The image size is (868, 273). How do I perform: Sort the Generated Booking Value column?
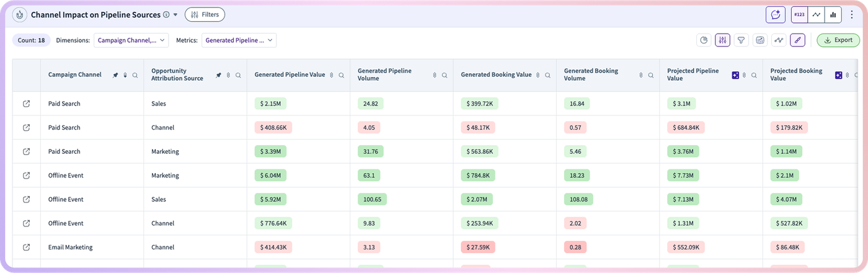pos(538,75)
